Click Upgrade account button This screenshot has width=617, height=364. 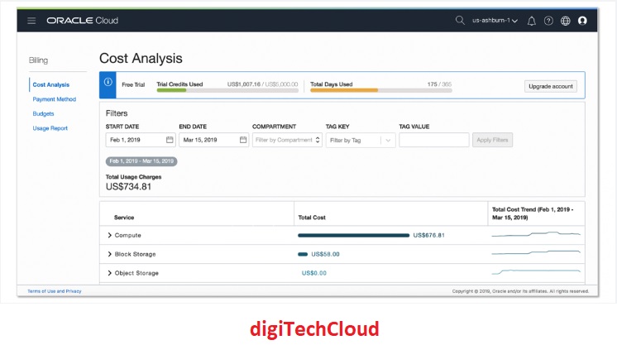[x=551, y=86]
